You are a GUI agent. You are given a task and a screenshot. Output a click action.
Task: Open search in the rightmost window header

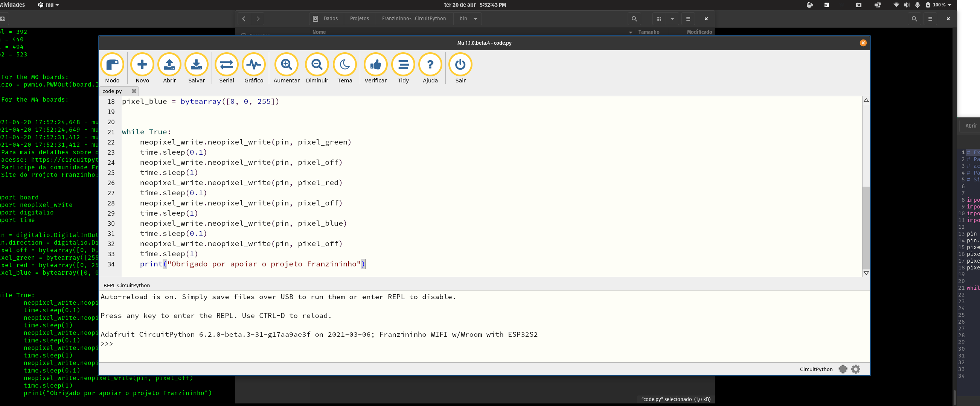(914, 19)
